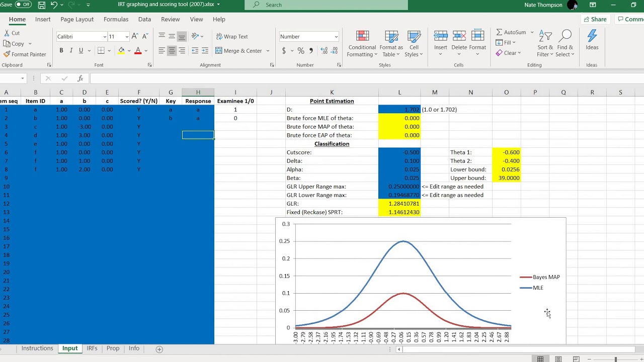Viewport: 644px width, 362px height.
Task: Apply Comma Style
Action: (311, 51)
